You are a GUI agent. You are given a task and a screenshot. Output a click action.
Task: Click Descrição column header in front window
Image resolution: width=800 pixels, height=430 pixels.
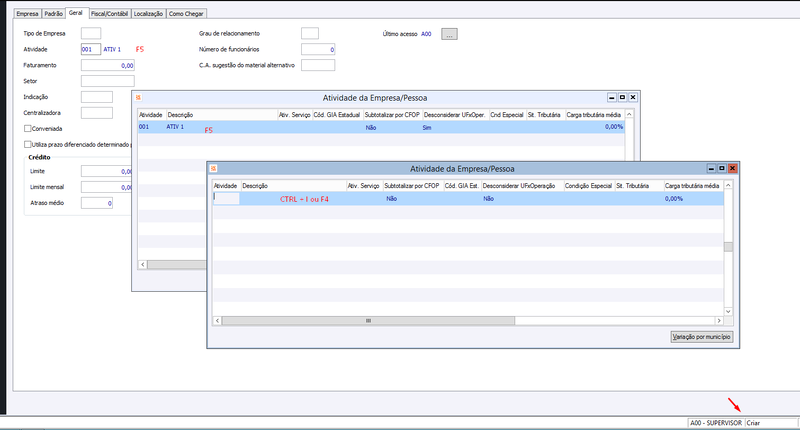click(293, 186)
